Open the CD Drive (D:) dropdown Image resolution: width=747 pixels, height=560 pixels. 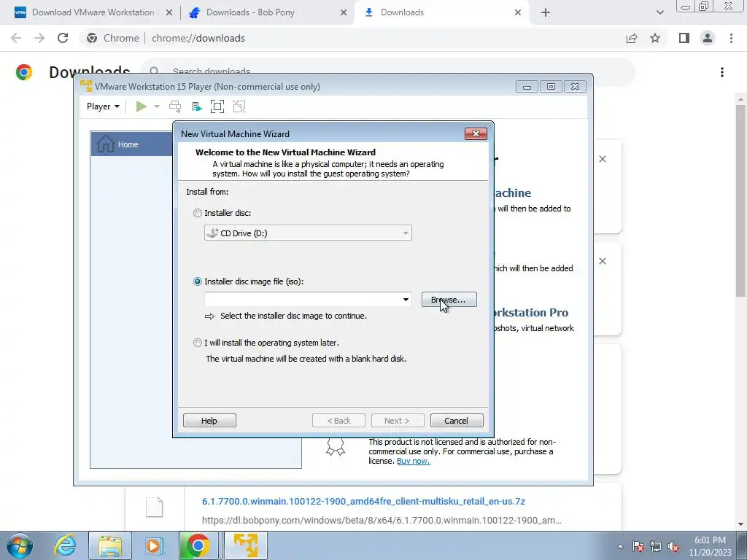click(x=308, y=233)
